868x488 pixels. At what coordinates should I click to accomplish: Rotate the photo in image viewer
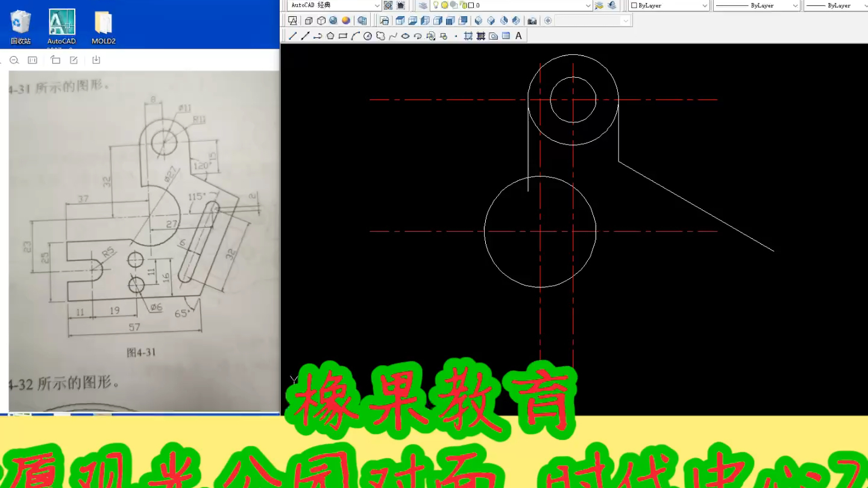pos(55,60)
